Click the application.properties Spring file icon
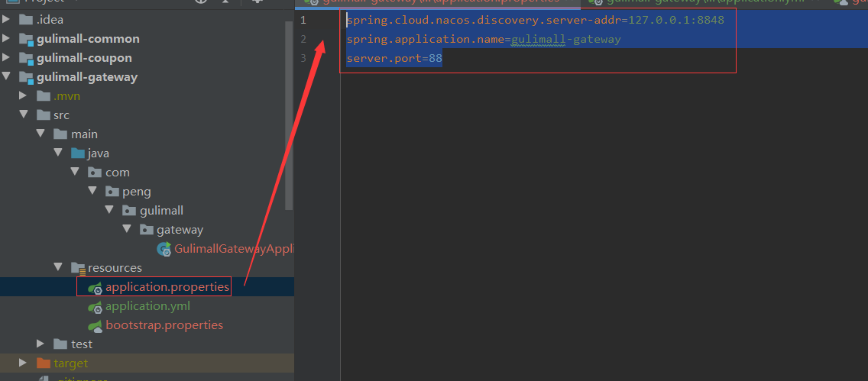Viewport: 868px width, 381px height. (x=96, y=287)
